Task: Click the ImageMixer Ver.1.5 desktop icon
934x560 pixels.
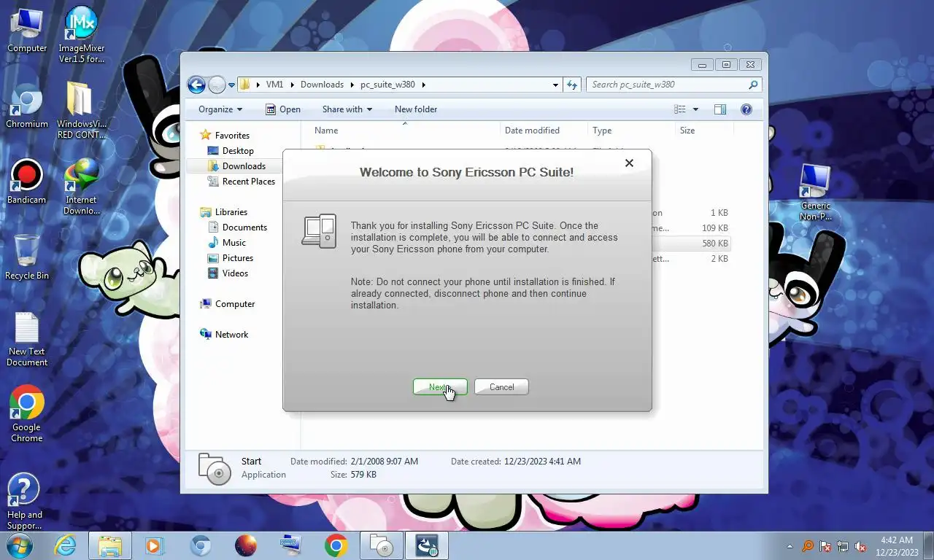Action: tap(81, 34)
